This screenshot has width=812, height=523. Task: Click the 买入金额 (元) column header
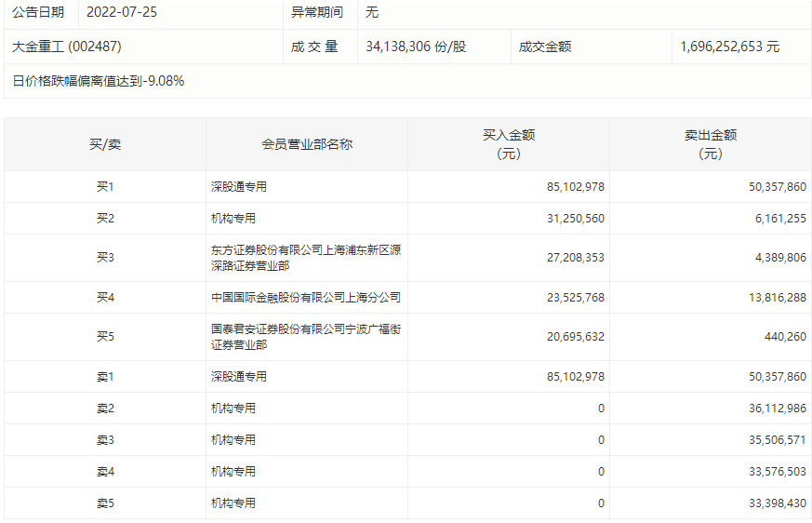(x=508, y=144)
